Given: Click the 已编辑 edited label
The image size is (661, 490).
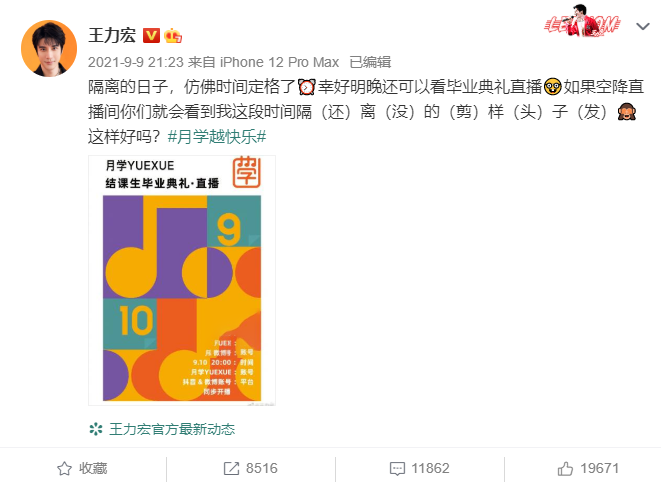Looking at the screenshot, I should tap(371, 62).
